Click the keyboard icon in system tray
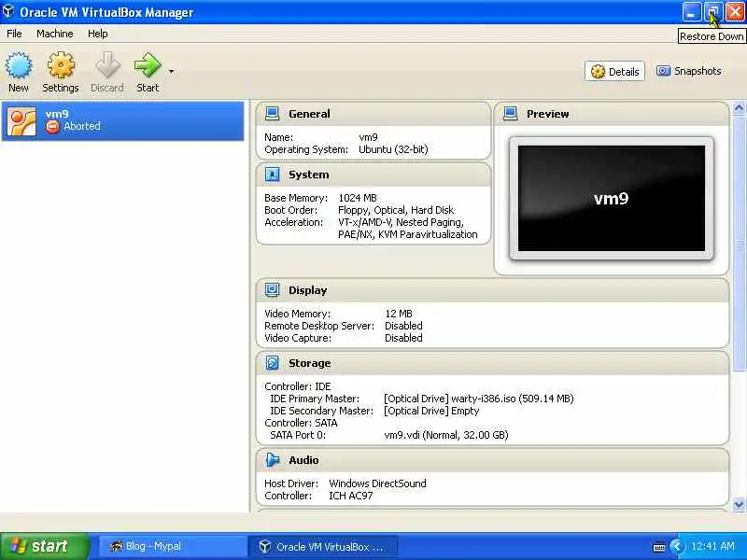Screen dimensions: 747x560 (659, 547)
